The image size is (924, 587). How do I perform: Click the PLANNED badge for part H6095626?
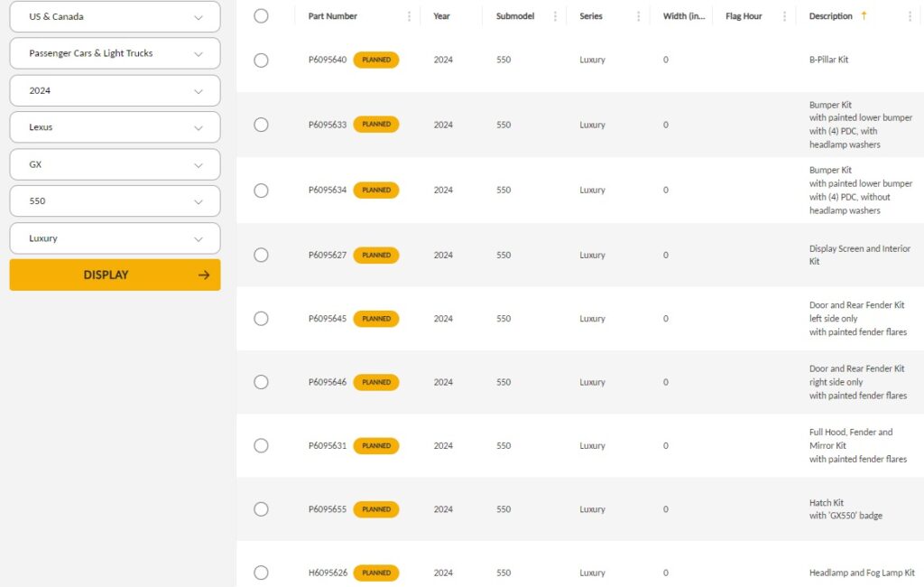375,573
